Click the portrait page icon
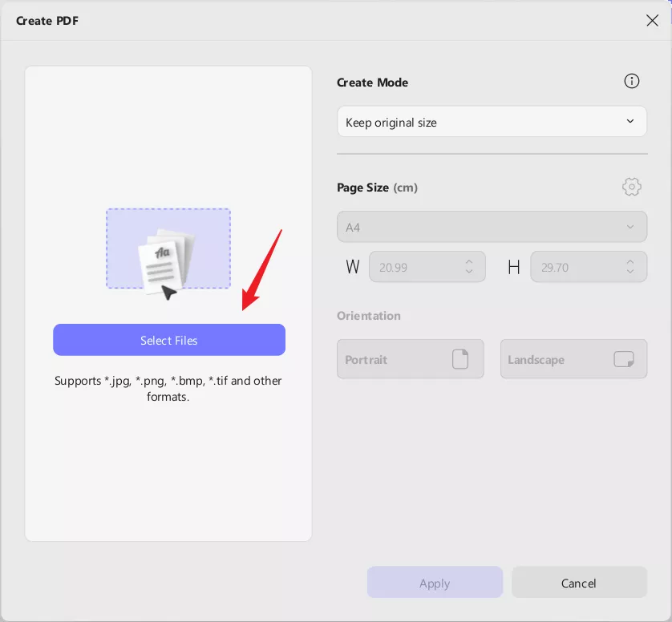 click(x=460, y=359)
